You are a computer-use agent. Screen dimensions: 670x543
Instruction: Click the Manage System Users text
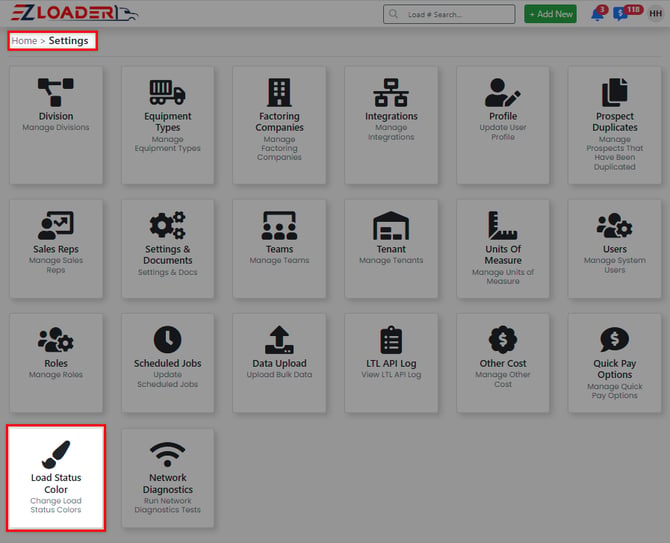point(614,265)
